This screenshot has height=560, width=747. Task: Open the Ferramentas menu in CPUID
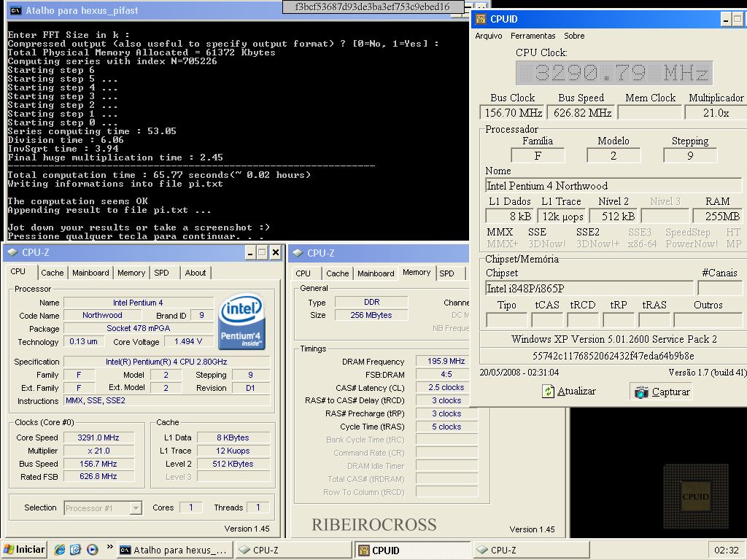pos(533,36)
